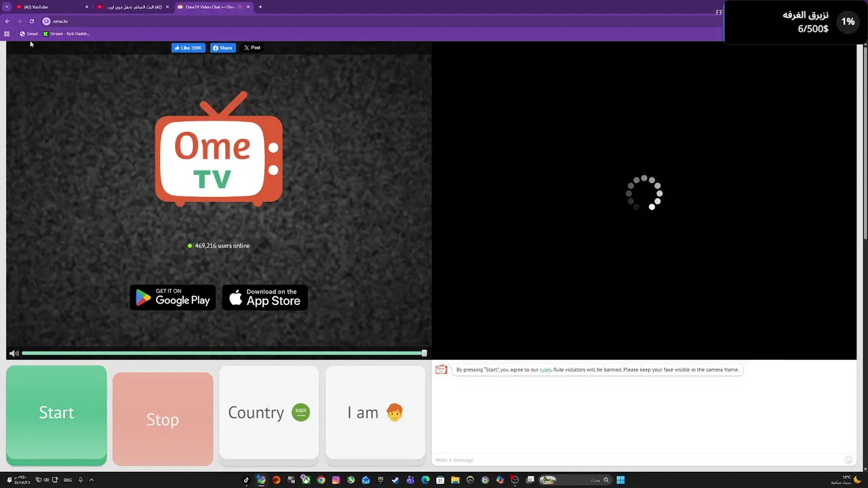Screen dimensions: 868x488
Task: Click the tray microphone icon
Action: coord(80,480)
